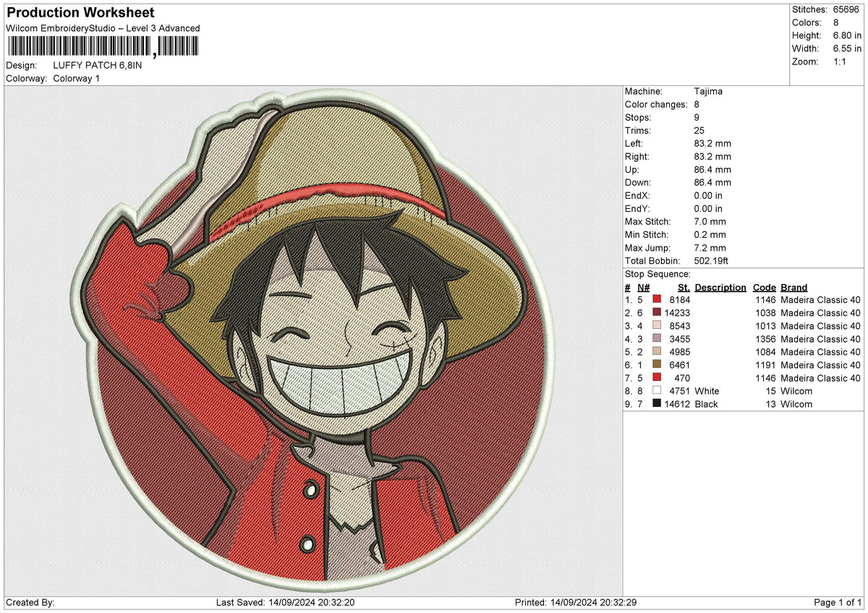This screenshot has height=613, width=868.
Task: Click the dark red swatch for code 1038
Action: click(657, 313)
